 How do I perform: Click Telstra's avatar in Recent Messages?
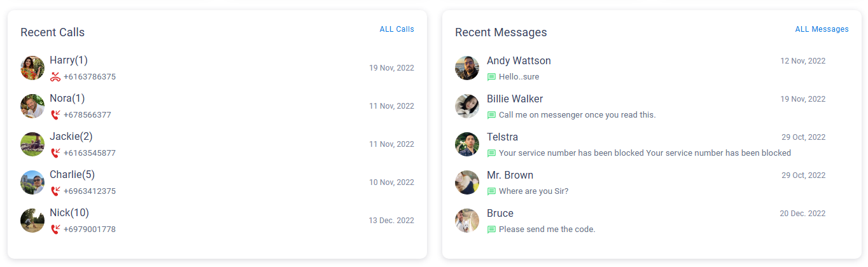467,144
